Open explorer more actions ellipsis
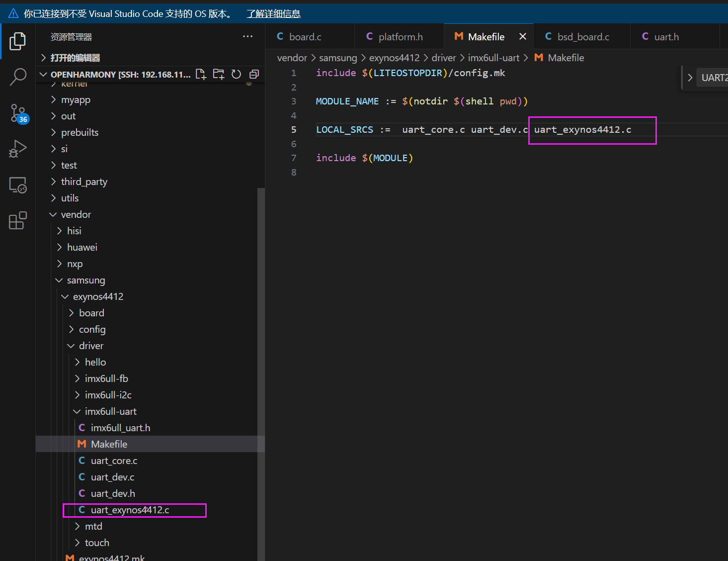The height and width of the screenshot is (561, 728). pos(247,36)
